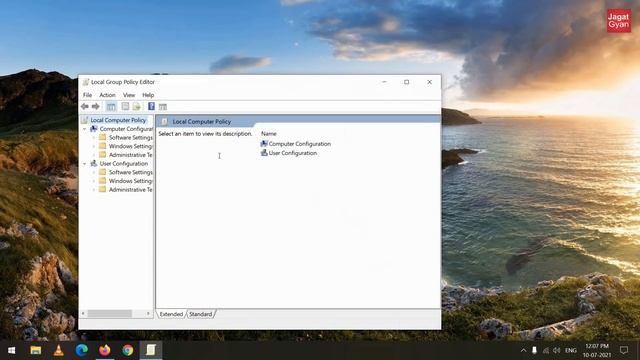Switch to the Extended tab
This screenshot has width=640, height=360.
[x=171, y=314]
